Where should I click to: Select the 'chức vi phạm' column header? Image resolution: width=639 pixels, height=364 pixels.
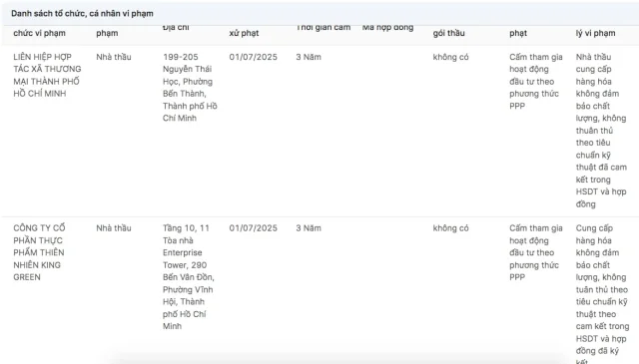(39, 33)
